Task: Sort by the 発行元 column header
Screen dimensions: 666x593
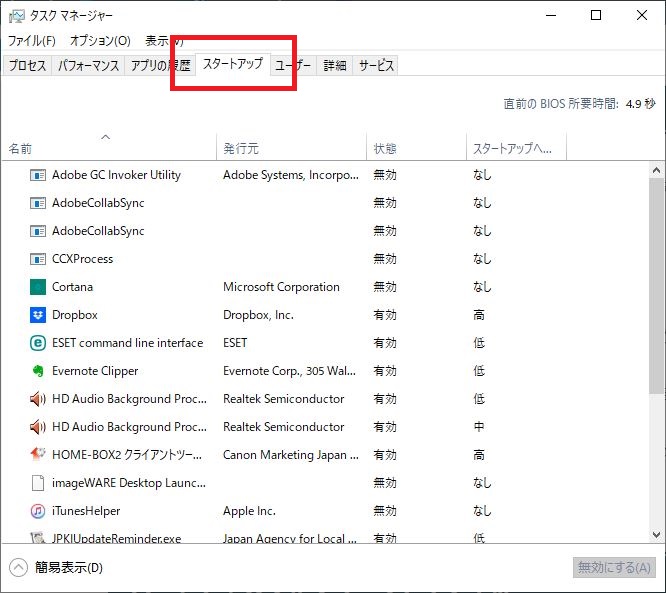Action: (291, 147)
